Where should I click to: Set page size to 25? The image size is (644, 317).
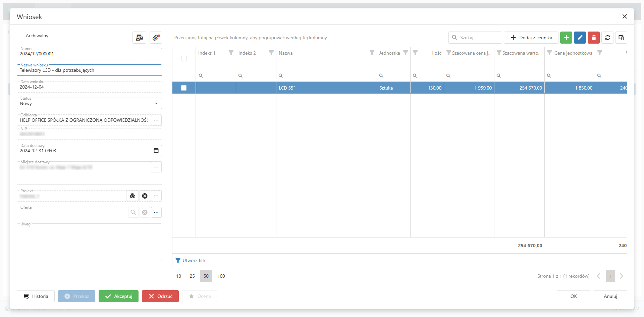(x=192, y=276)
